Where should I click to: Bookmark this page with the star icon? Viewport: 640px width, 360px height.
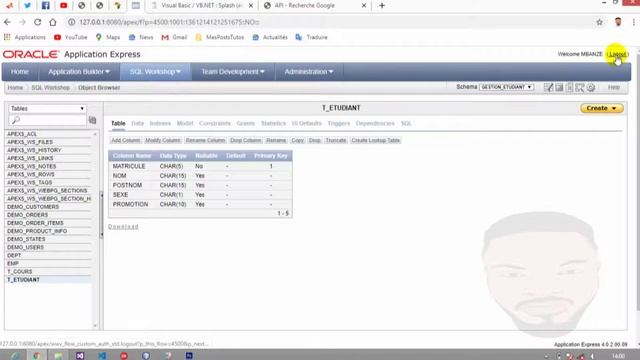(x=599, y=22)
